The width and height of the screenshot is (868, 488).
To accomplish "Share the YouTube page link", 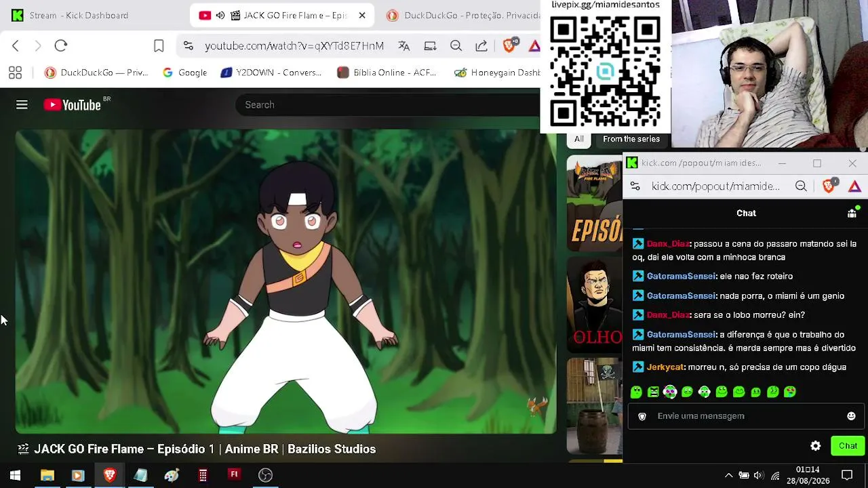I will 481,46.
